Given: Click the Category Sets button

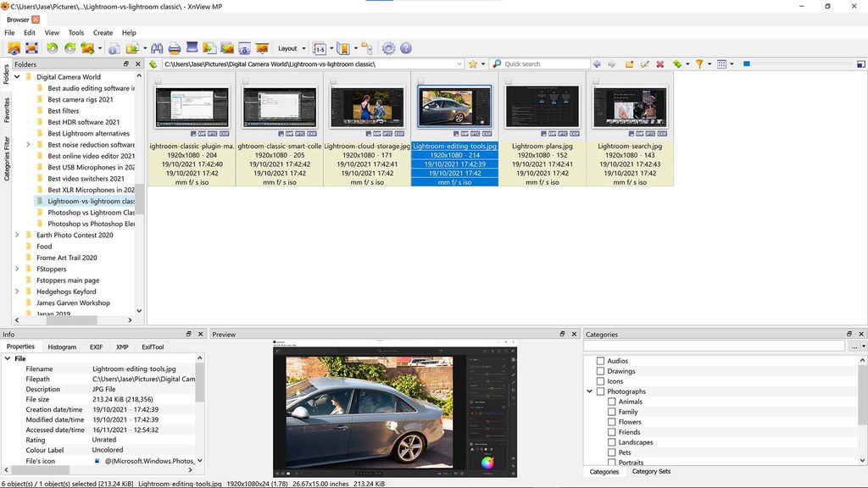Looking at the screenshot, I should [651, 471].
